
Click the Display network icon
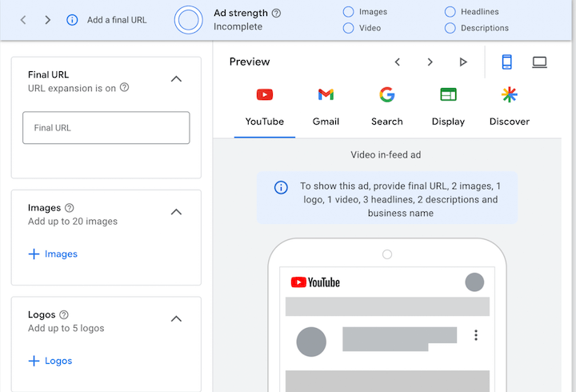[448, 94]
